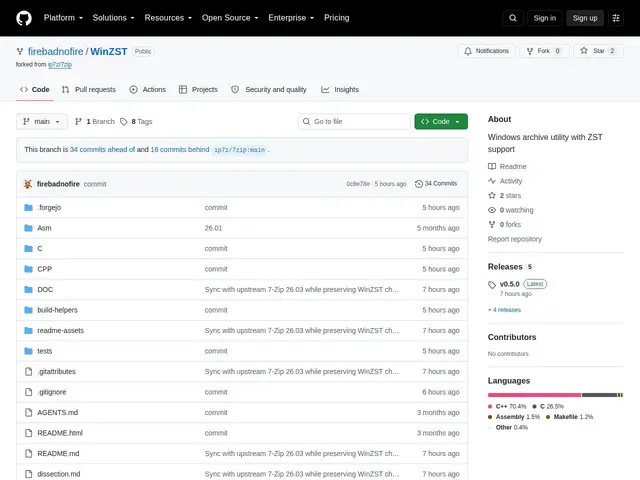Expand the Solutions menu
This screenshot has width=640, height=480.
point(113,18)
